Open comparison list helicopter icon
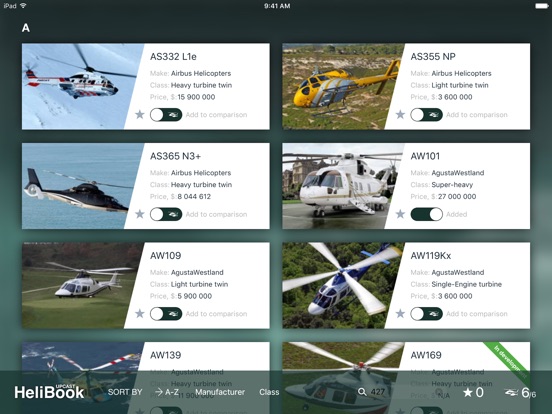Image resolution: width=552 pixels, height=414 pixels. click(512, 392)
